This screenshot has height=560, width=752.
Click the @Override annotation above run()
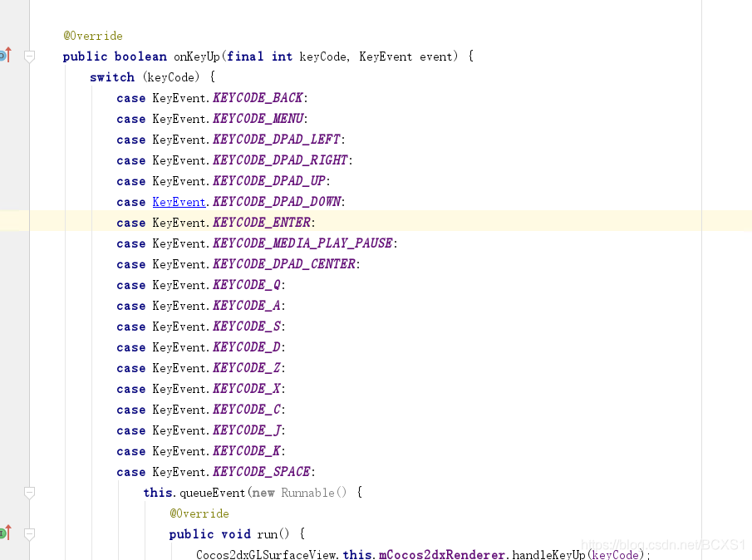199,513
